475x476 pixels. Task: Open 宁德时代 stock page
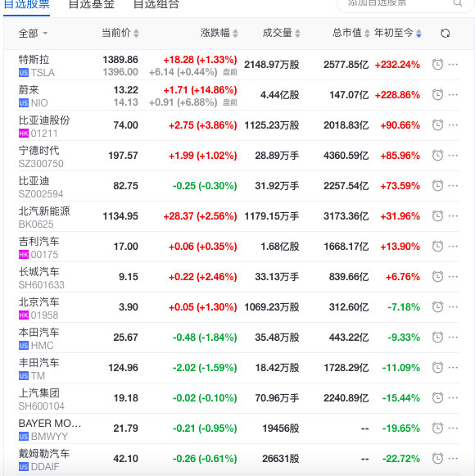tap(38, 151)
